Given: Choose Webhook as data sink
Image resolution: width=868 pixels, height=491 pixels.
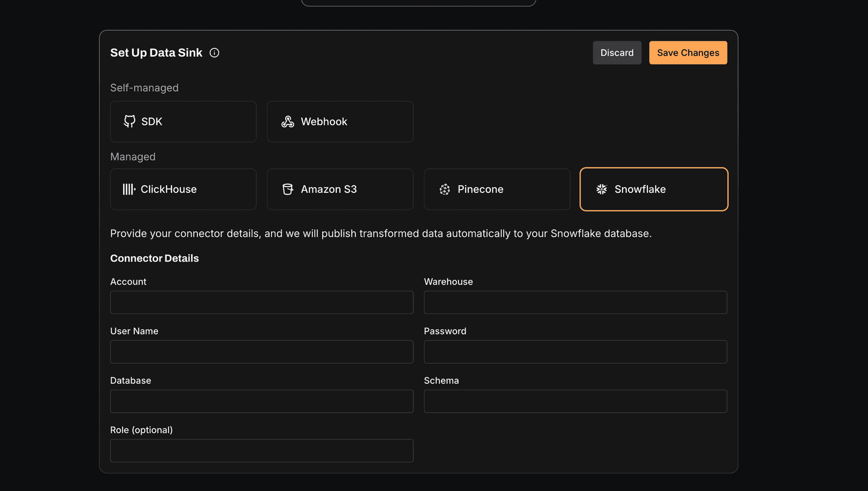Looking at the screenshot, I should point(340,121).
